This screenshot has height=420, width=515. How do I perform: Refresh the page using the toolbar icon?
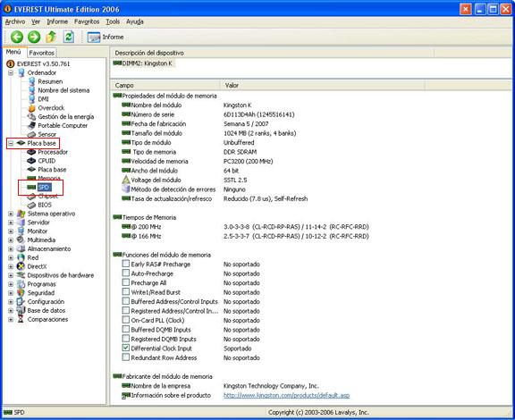click(68, 37)
